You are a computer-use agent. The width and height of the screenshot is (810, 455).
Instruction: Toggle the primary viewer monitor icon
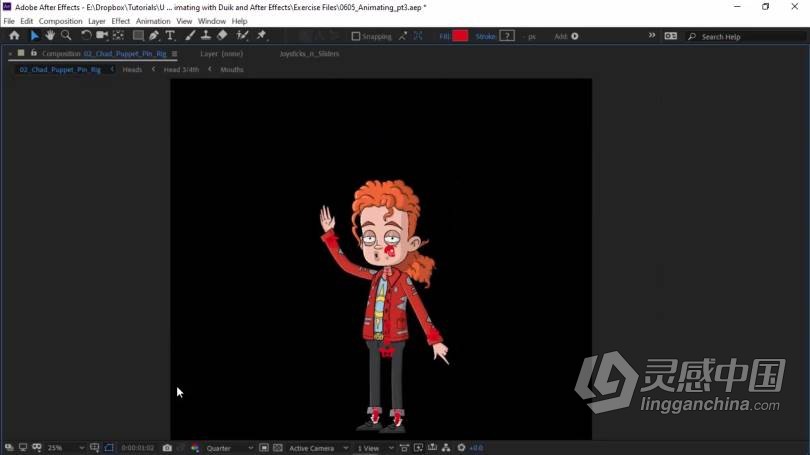pyautogui.click(x=23, y=447)
